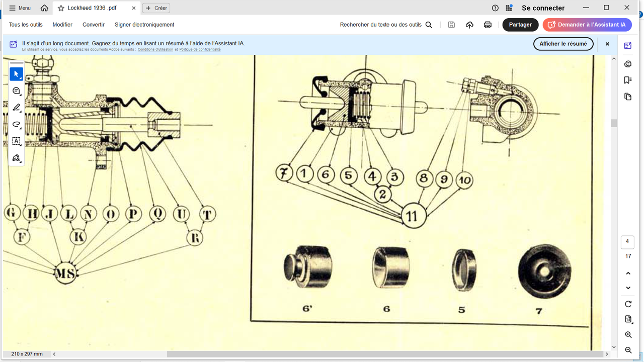Image resolution: width=644 pixels, height=362 pixels.
Task: Open page thumbnails panel in right sidebar
Action: coord(628,97)
